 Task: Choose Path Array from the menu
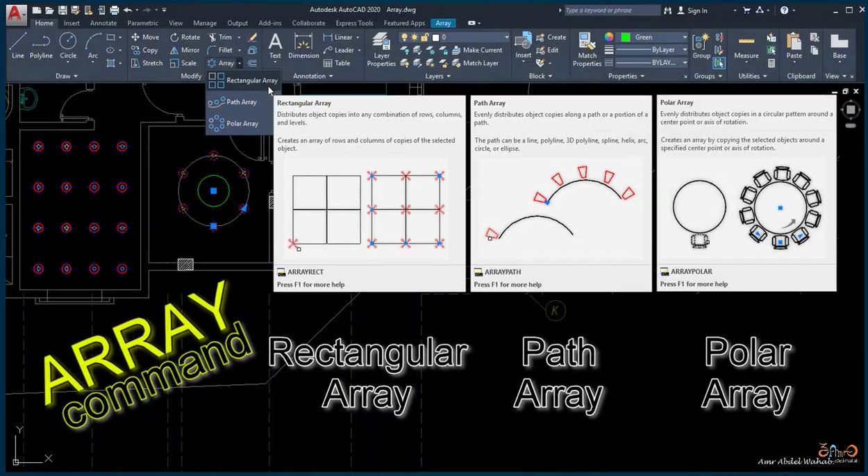coord(233,102)
